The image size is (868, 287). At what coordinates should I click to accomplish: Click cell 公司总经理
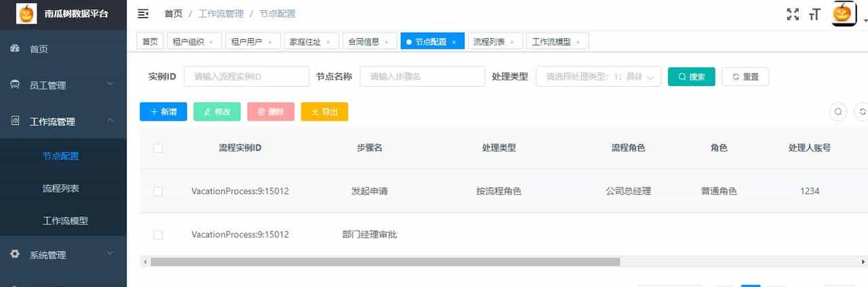(x=628, y=191)
